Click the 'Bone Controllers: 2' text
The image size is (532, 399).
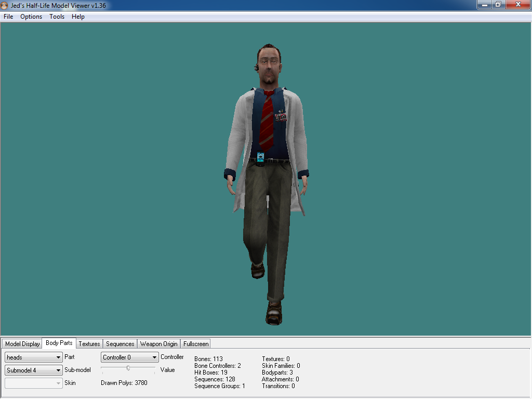click(218, 365)
